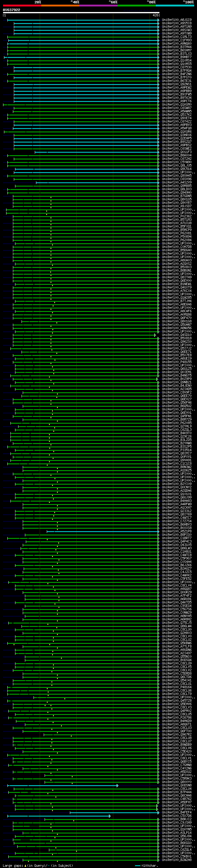Select hit label UniRef100_A5AWN5
The image size is (197, 868).
click(176, 111)
